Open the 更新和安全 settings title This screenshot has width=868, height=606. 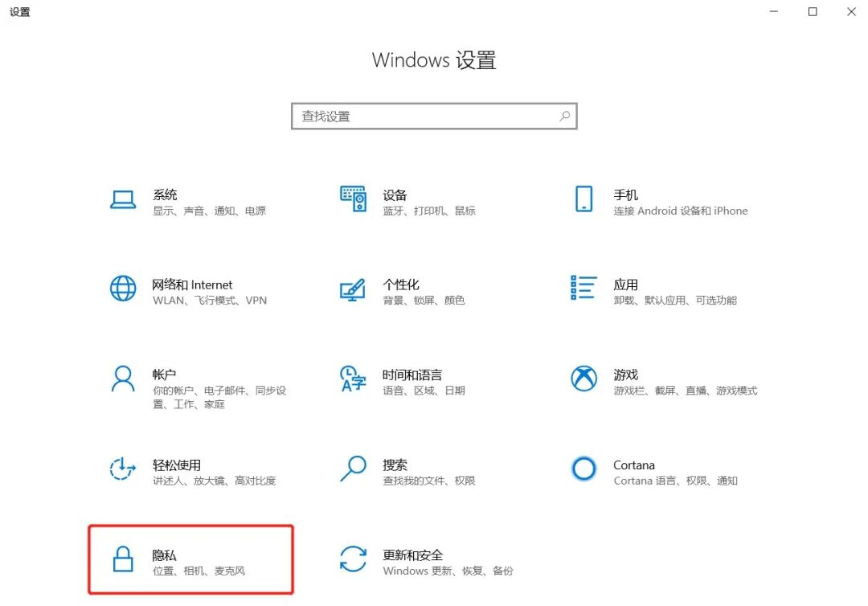pos(413,555)
